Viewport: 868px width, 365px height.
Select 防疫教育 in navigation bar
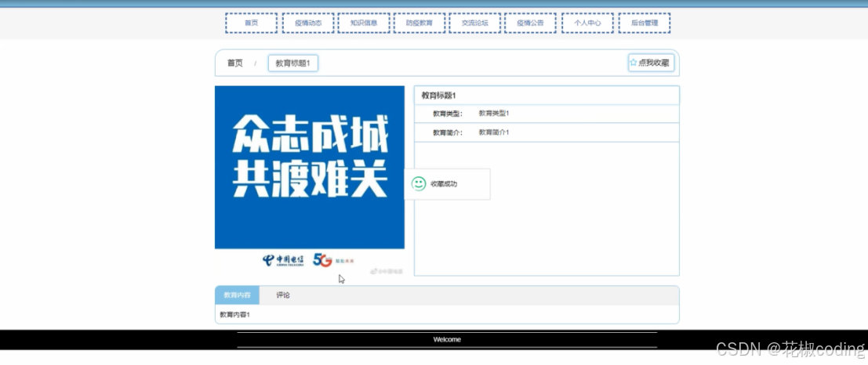pos(419,23)
